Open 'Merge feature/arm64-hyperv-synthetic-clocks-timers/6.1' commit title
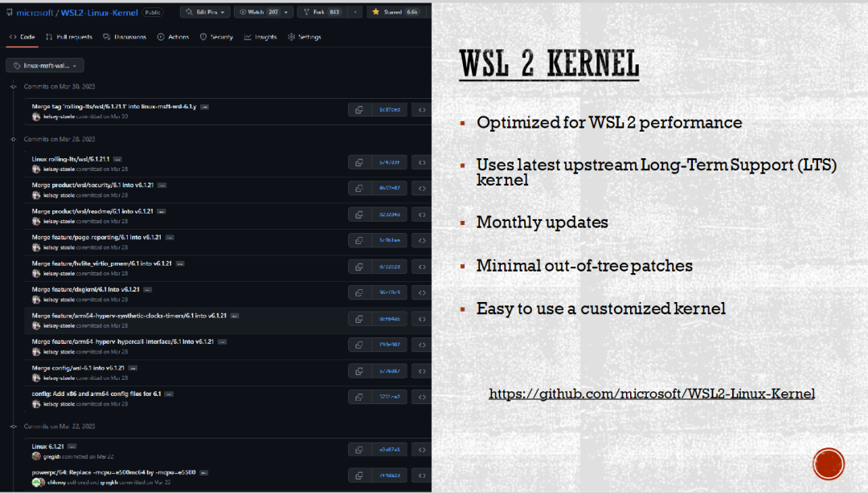This screenshot has width=868, height=494. point(129,316)
